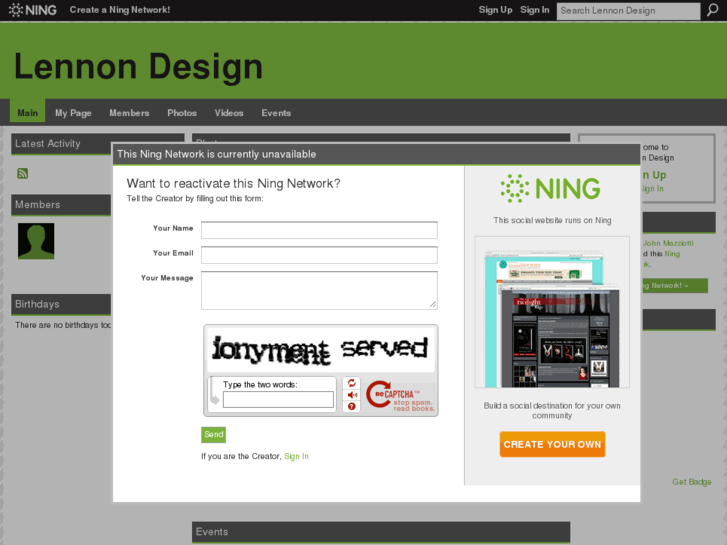Click the Your Name field
Screen dimensions: 727x545
(319, 230)
